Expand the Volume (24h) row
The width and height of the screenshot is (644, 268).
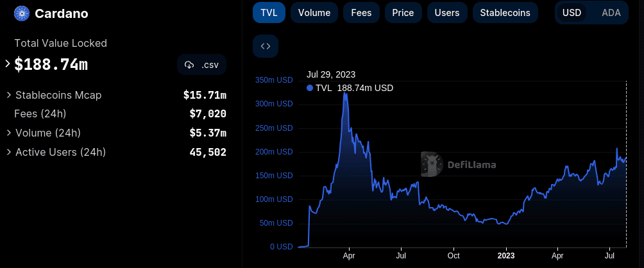[9, 133]
